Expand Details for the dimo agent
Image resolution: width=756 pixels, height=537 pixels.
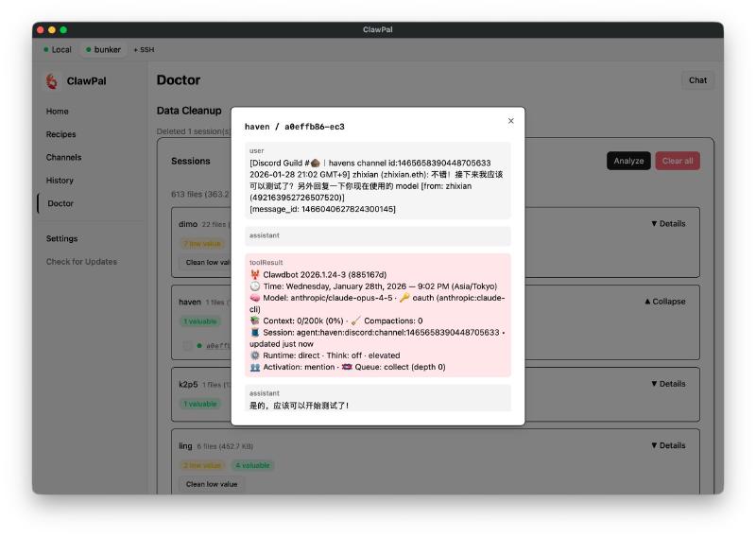click(x=668, y=224)
